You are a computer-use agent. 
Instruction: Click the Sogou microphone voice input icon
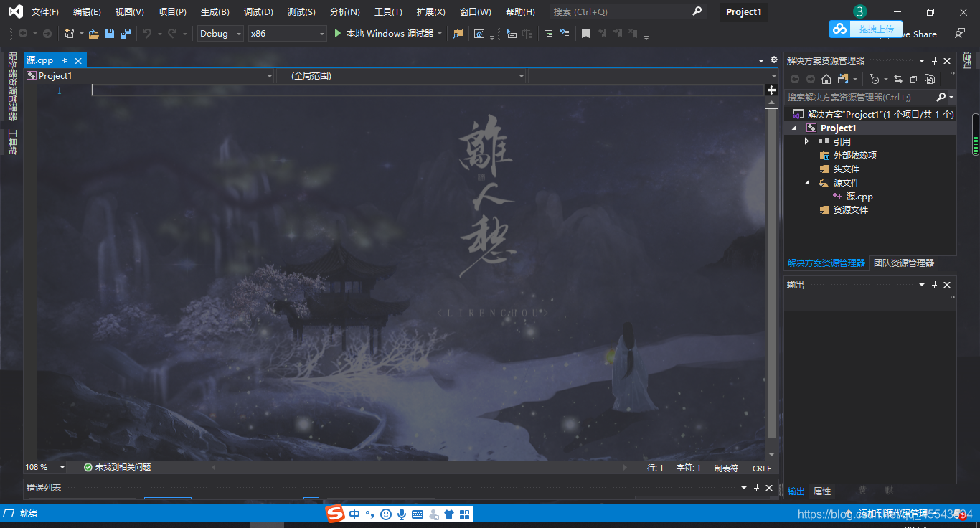coord(402,514)
